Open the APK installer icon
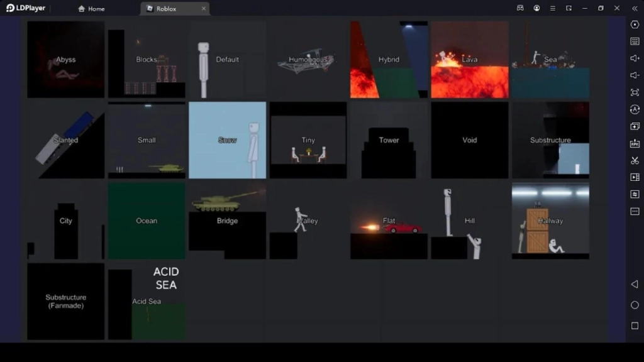The width and height of the screenshot is (644, 362). [x=635, y=143]
